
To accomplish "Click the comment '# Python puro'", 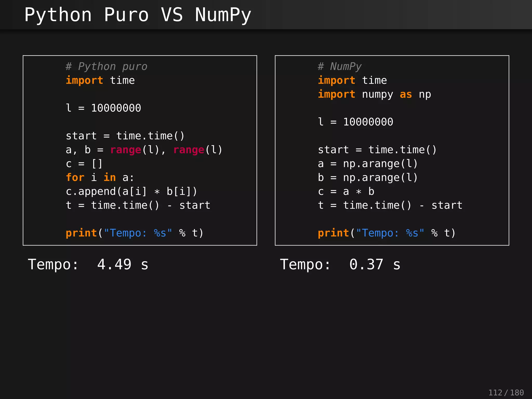I will coord(107,66).
